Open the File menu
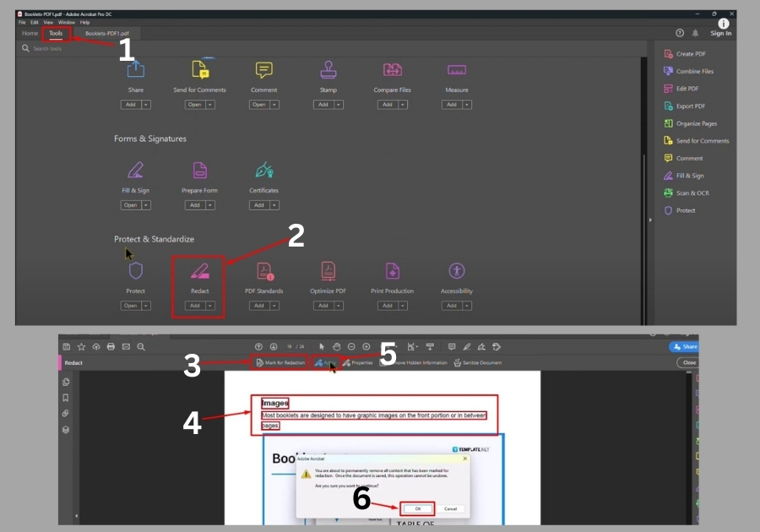 pyautogui.click(x=22, y=22)
